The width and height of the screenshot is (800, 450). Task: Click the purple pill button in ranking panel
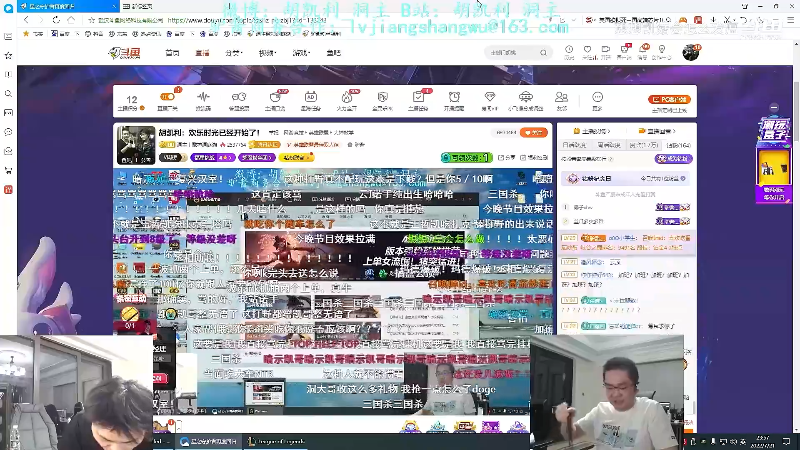(673, 159)
